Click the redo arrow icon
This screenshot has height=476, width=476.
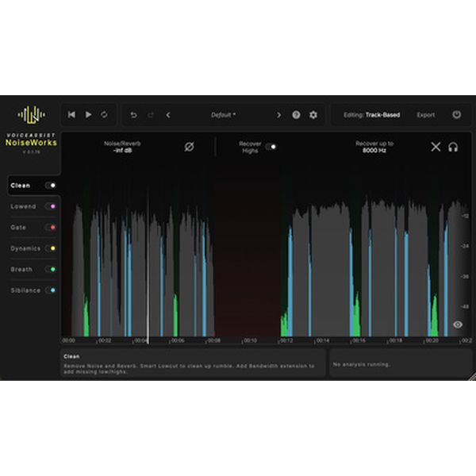151,115
